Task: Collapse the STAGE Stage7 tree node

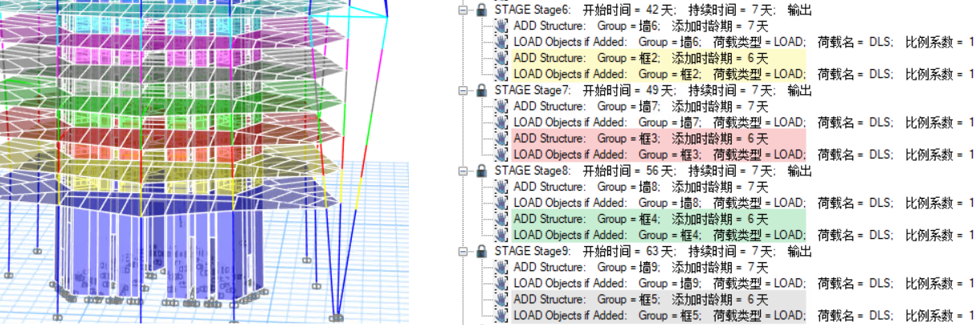Action: (x=463, y=91)
